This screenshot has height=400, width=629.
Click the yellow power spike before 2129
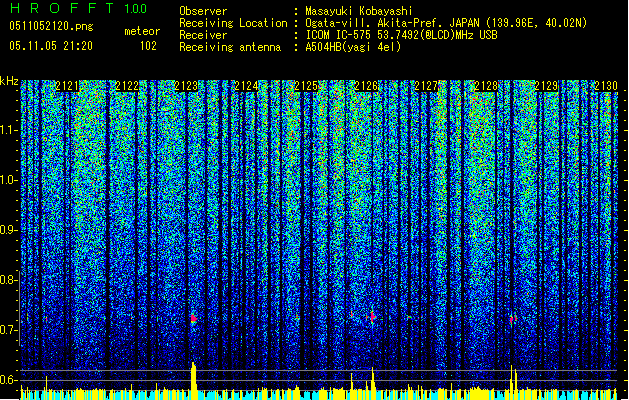(x=511, y=380)
